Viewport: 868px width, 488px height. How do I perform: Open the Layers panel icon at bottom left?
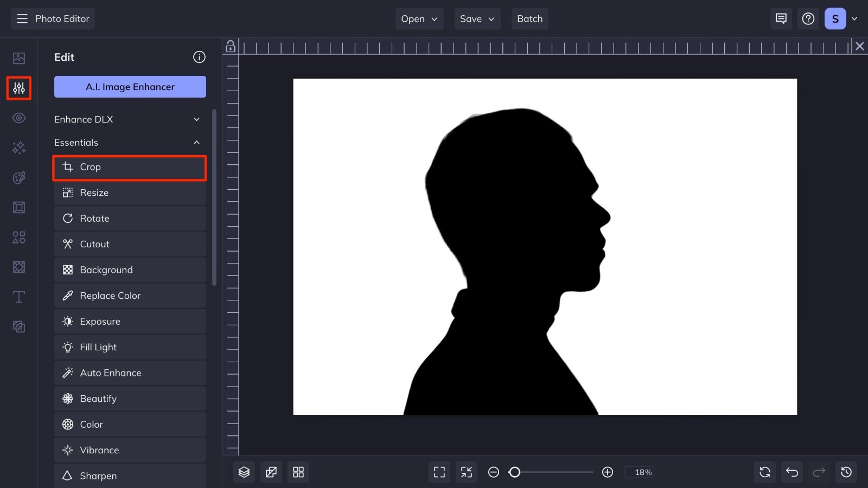point(244,472)
